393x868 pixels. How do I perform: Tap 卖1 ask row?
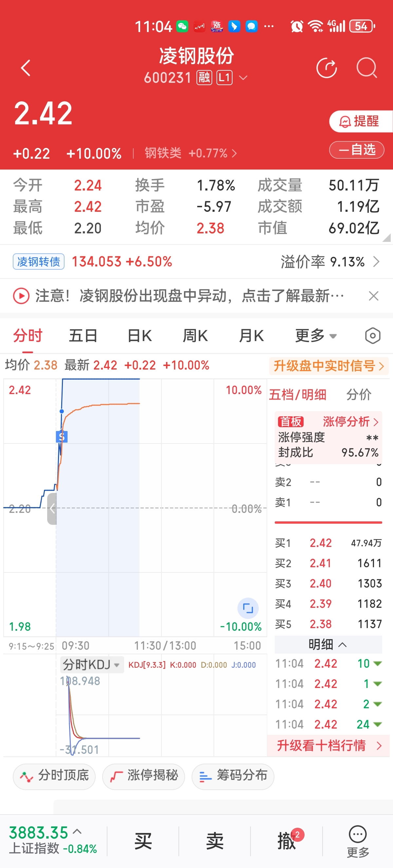point(328,502)
